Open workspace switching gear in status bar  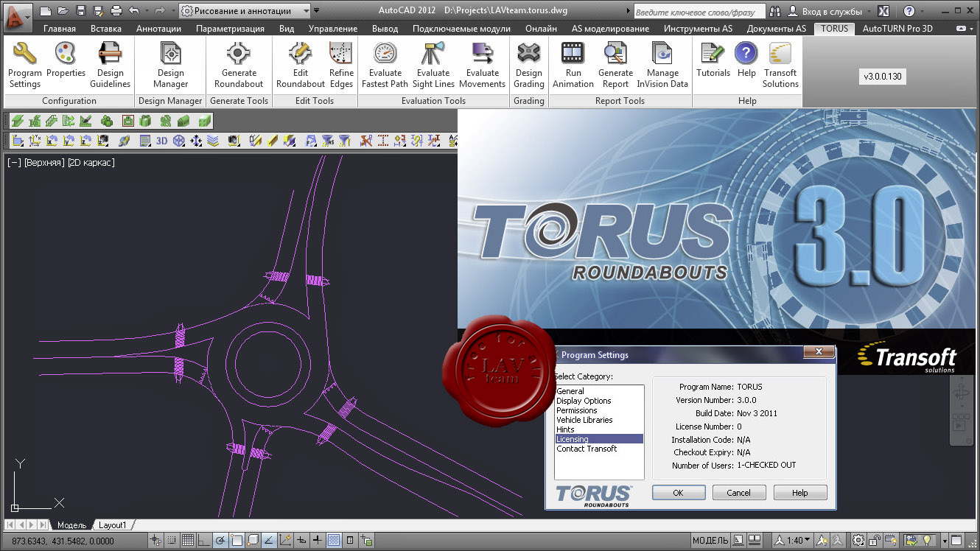(x=858, y=541)
